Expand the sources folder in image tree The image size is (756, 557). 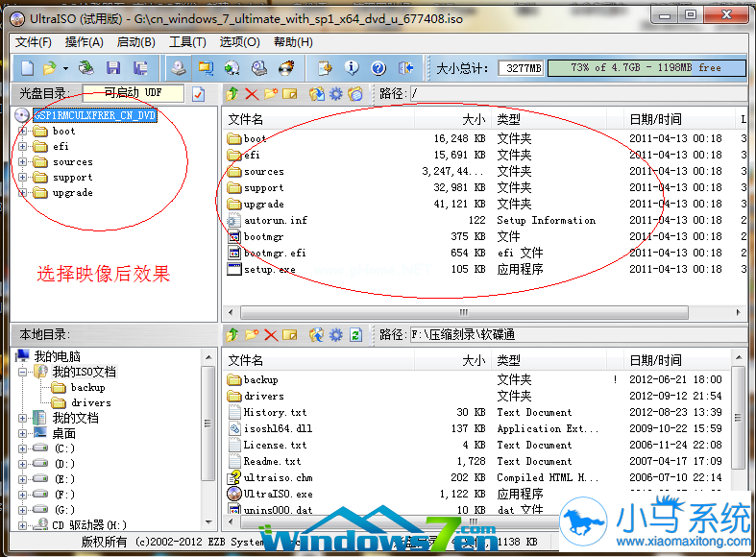tap(22, 162)
